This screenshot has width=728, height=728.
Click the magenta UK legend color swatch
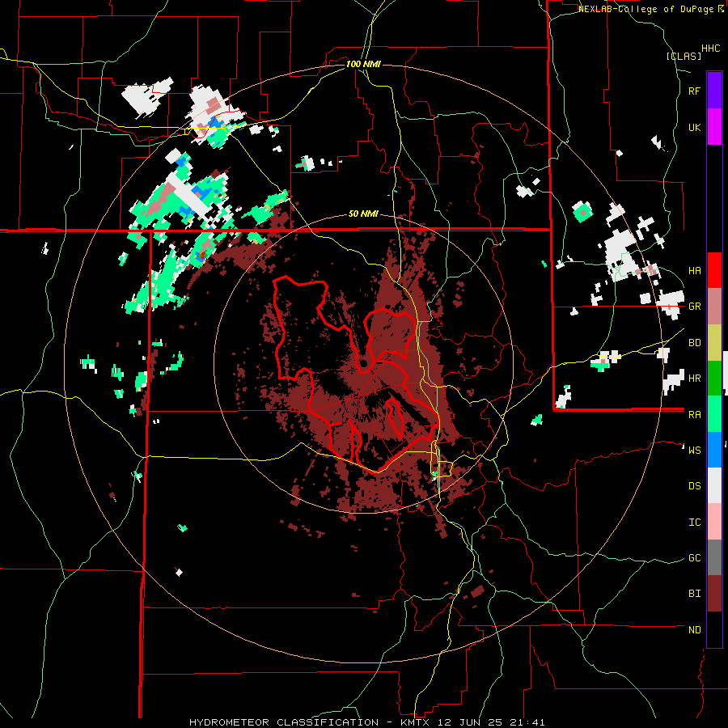(714, 127)
